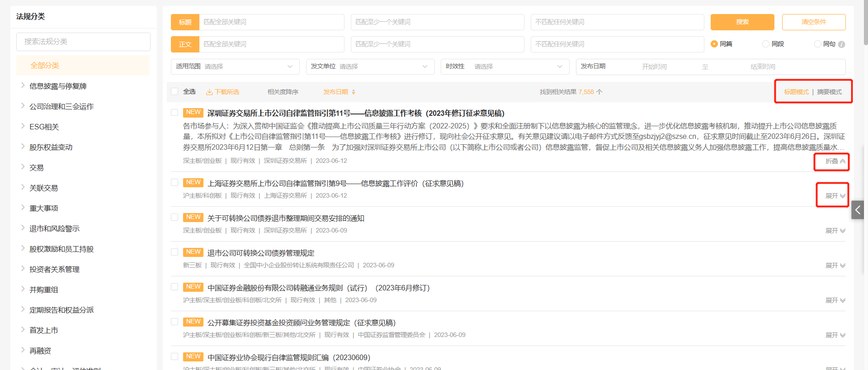868x370 pixels.
Task: Click NEW badge on 退市公司可转换公司债券 row
Action: click(x=193, y=252)
